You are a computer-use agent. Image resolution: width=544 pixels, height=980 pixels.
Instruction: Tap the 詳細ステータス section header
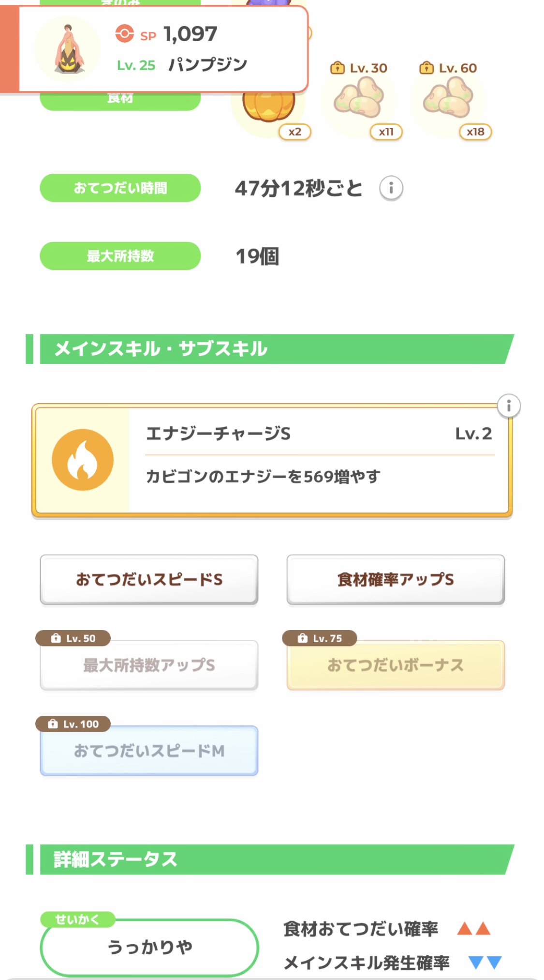tap(271, 859)
